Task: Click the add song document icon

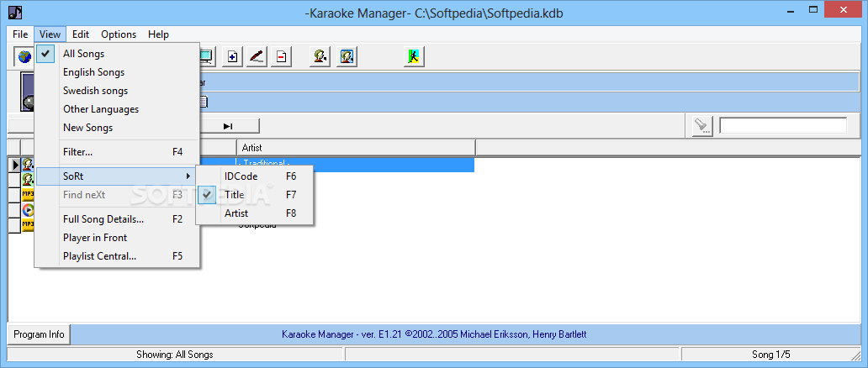Action: point(232,56)
